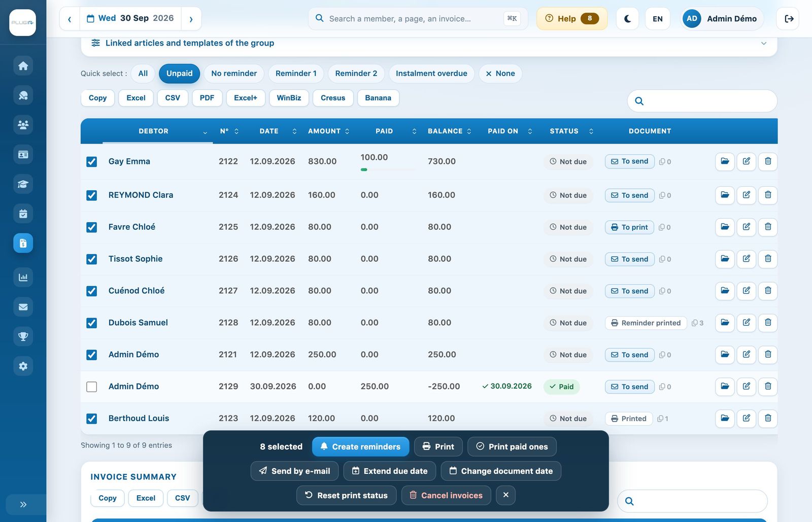Image resolution: width=812 pixels, height=522 pixels.
Task: Uncheck the Dubois Samuel row checkbox
Action: click(x=92, y=323)
